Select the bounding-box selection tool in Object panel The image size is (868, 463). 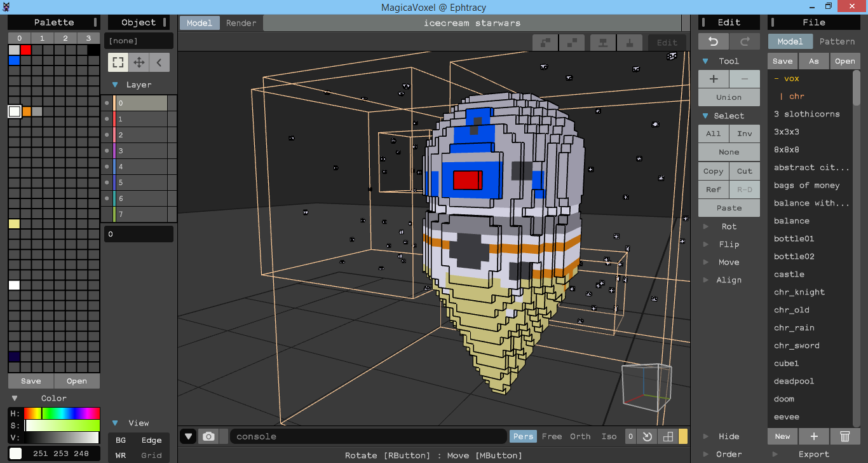[118, 62]
